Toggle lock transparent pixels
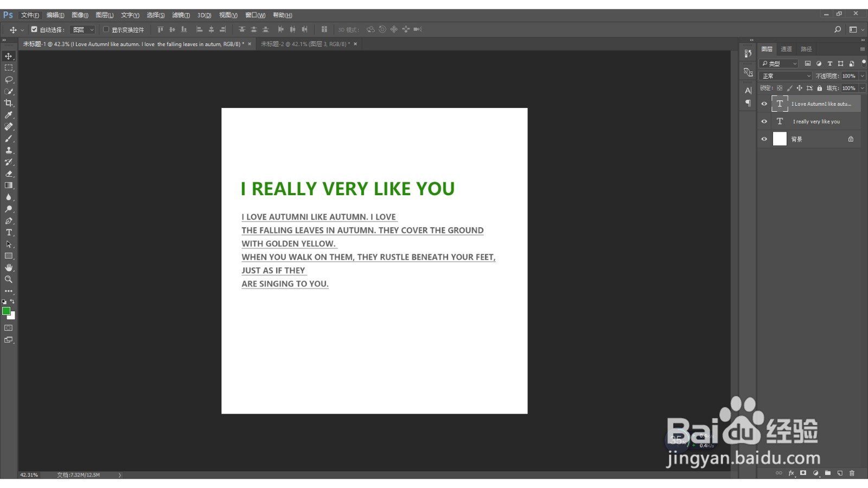The image size is (868, 488). click(x=780, y=88)
